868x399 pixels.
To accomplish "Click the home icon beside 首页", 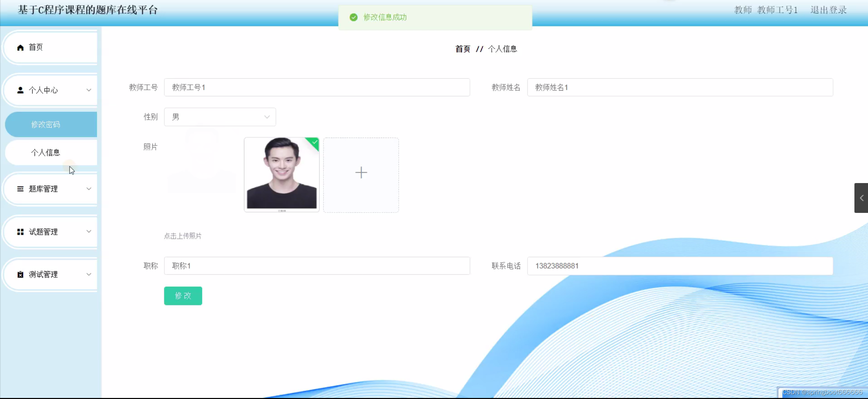I will pos(20,47).
